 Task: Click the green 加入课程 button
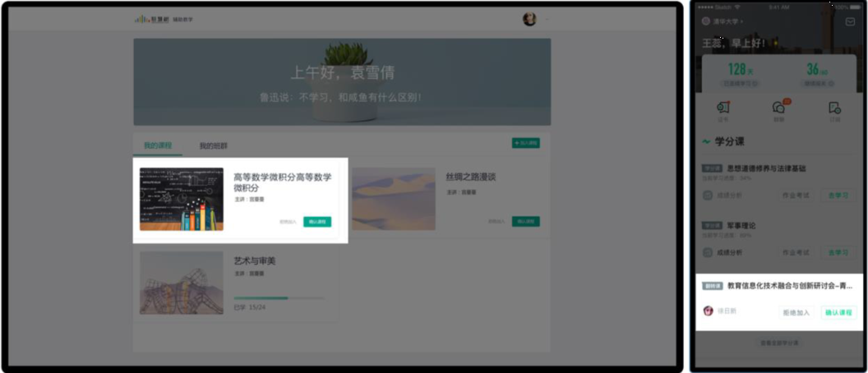tap(525, 143)
